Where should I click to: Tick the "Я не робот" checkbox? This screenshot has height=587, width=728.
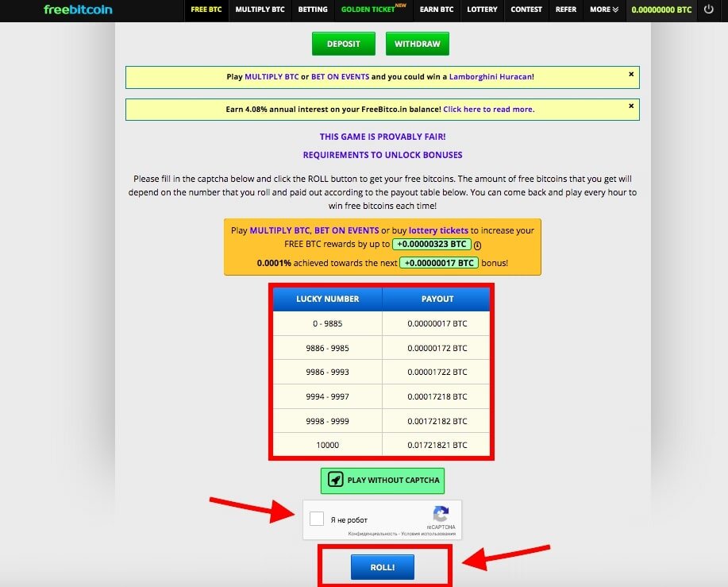click(317, 519)
